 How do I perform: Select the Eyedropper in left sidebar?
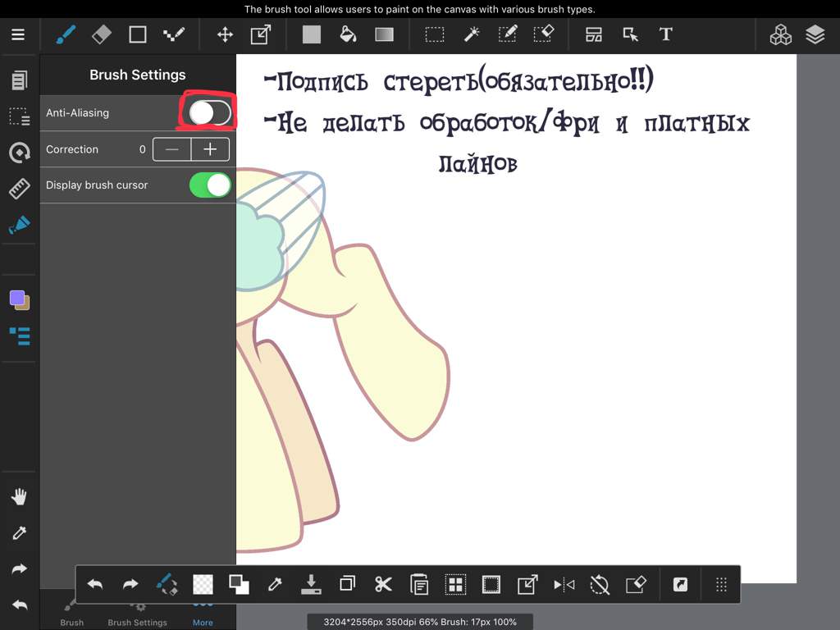pos(20,533)
